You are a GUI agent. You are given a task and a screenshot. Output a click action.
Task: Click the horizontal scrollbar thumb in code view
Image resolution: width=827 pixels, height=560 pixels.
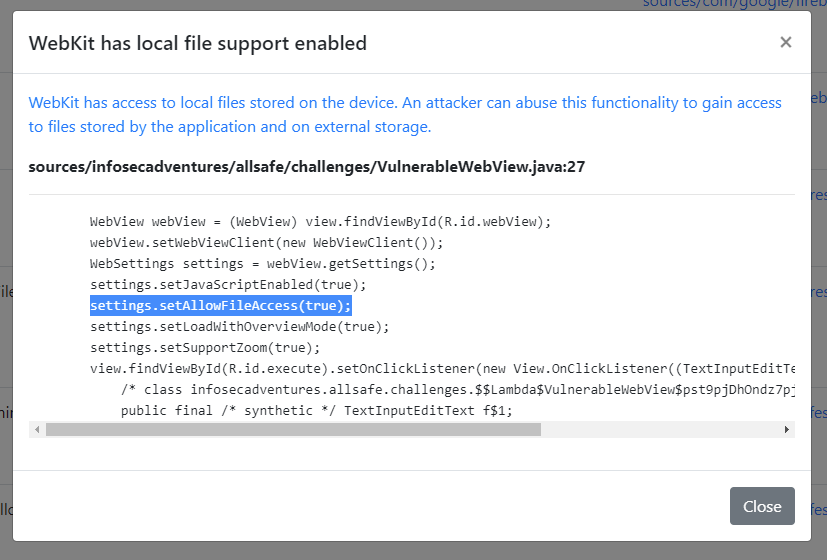(x=293, y=430)
